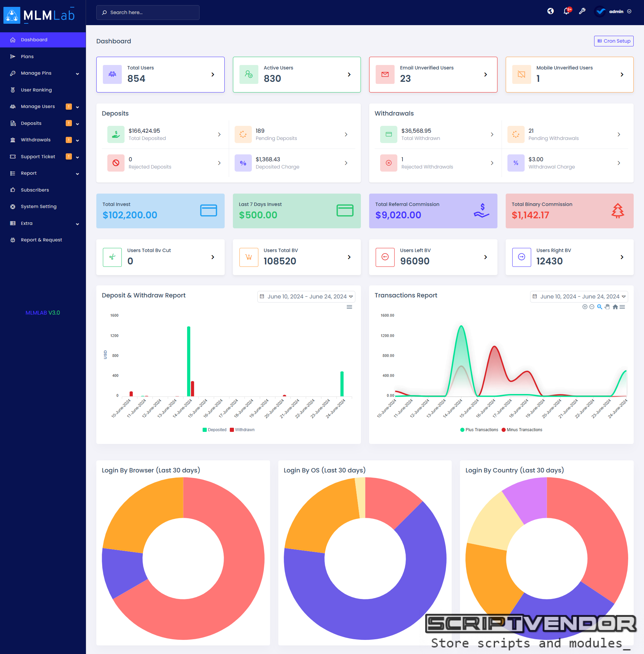
Task: Click the Total Withdrawn card icon
Action: (x=389, y=134)
